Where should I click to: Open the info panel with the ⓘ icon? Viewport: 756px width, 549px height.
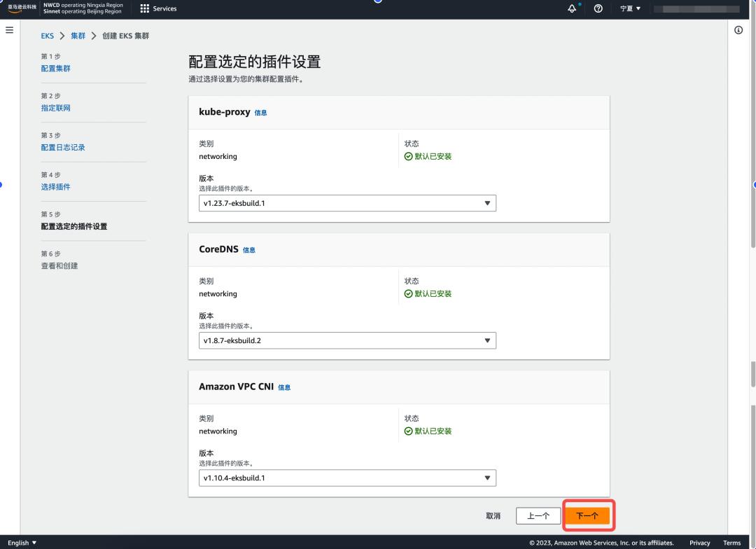click(737, 30)
